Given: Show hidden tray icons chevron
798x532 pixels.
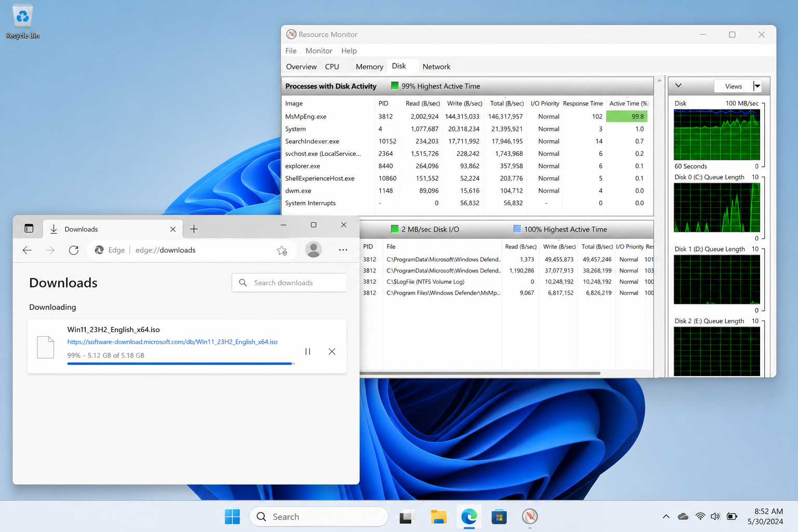Looking at the screenshot, I should [666, 516].
